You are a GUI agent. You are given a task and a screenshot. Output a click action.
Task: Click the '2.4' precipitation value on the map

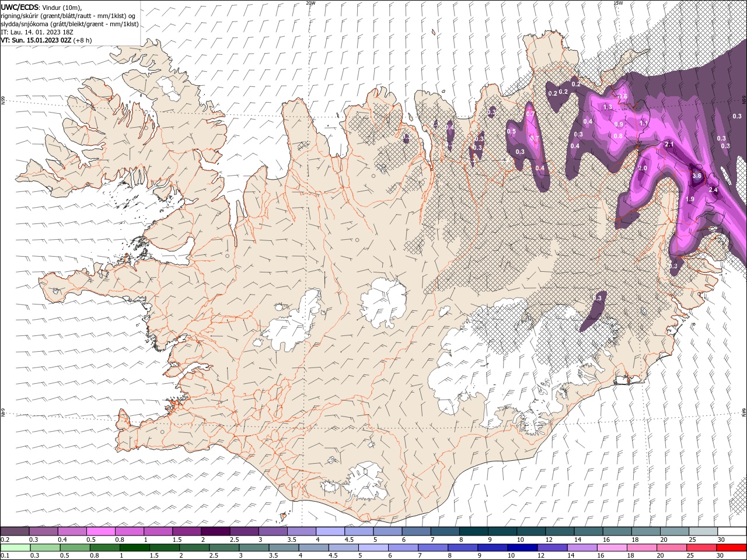[713, 190]
